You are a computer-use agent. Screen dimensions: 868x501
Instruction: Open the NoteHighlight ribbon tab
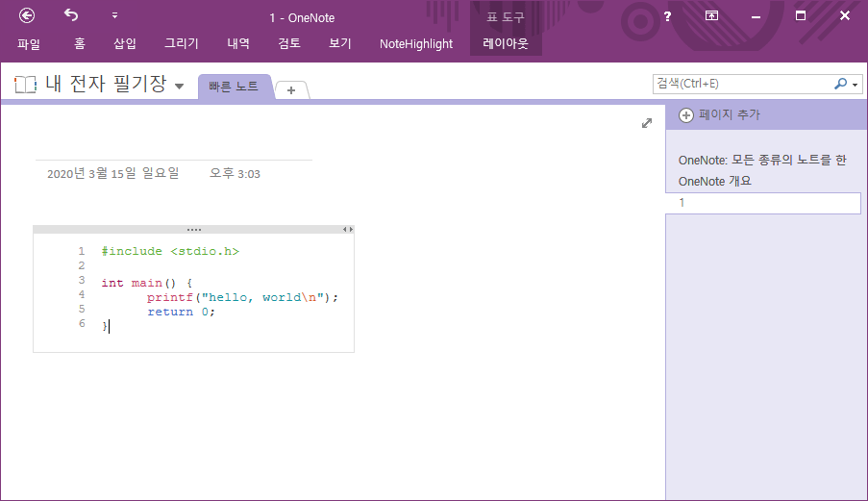[x=416, y=43]
